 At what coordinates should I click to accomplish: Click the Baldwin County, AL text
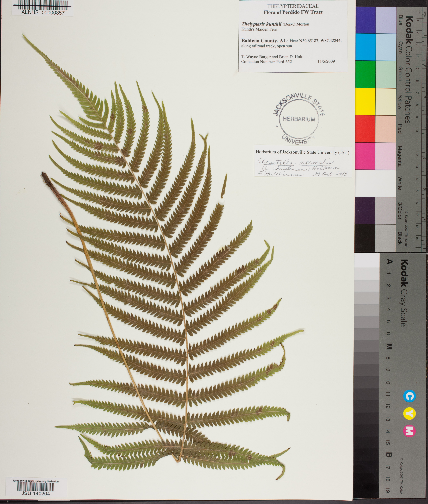click(264, 41)
